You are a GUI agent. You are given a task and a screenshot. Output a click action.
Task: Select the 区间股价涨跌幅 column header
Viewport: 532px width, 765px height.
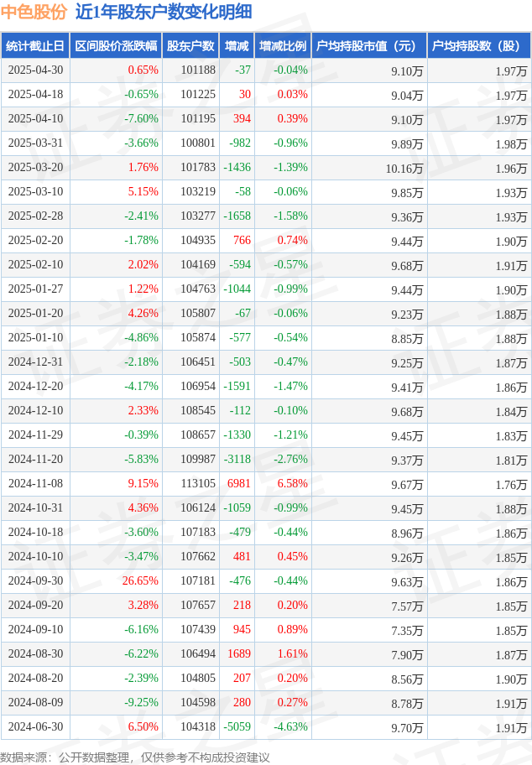click(x=116, y=46)
